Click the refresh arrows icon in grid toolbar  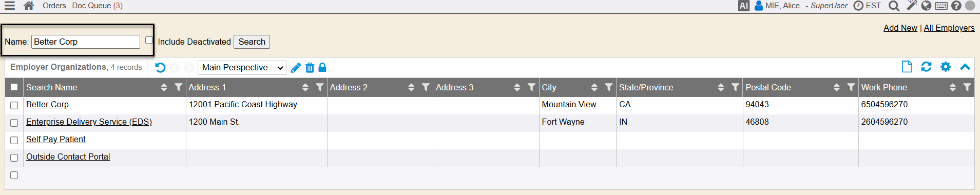click(x=926, y=67)
